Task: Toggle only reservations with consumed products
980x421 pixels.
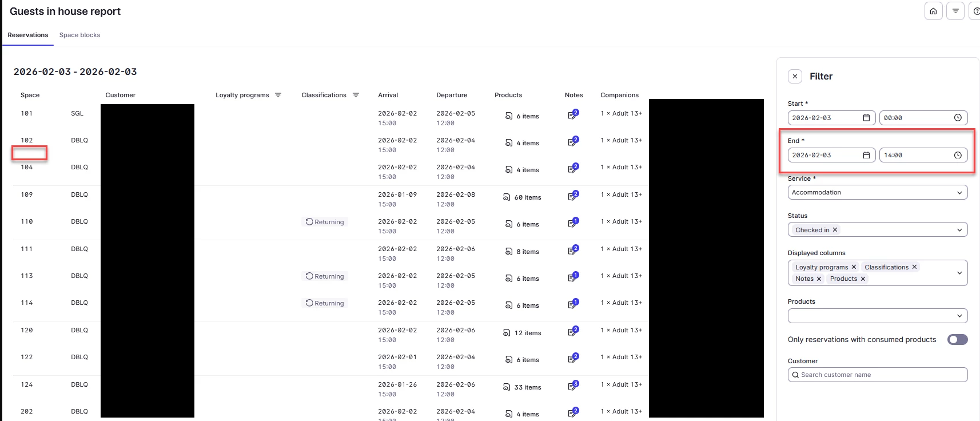Action: 957,339
